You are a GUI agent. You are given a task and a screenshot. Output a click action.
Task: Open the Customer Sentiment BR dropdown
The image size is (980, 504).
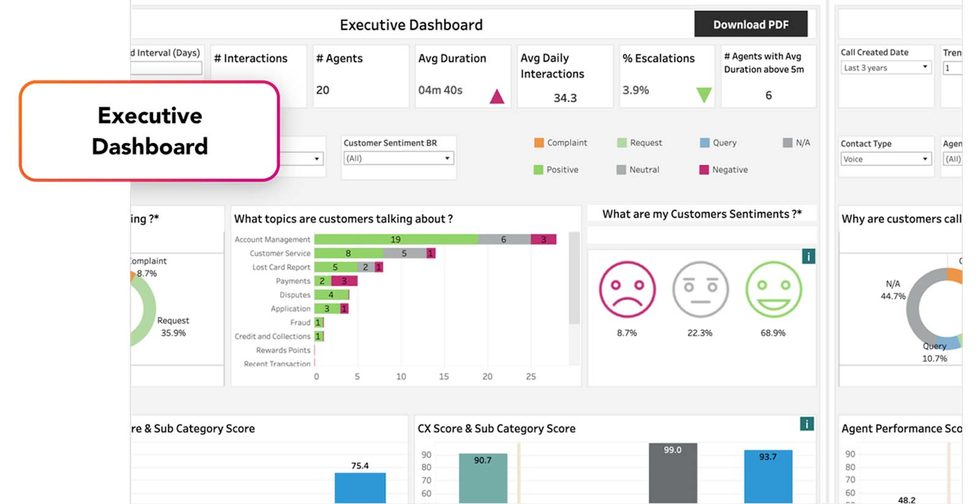pos(398,158)
